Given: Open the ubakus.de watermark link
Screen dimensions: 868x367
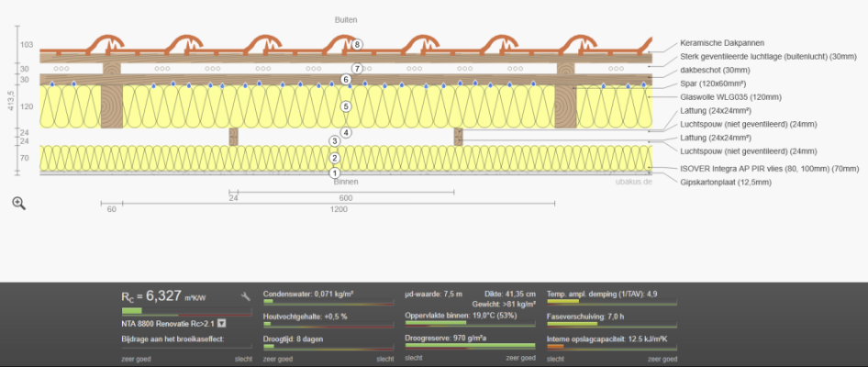Looking at the screenshot, I should tap(633, 182).
